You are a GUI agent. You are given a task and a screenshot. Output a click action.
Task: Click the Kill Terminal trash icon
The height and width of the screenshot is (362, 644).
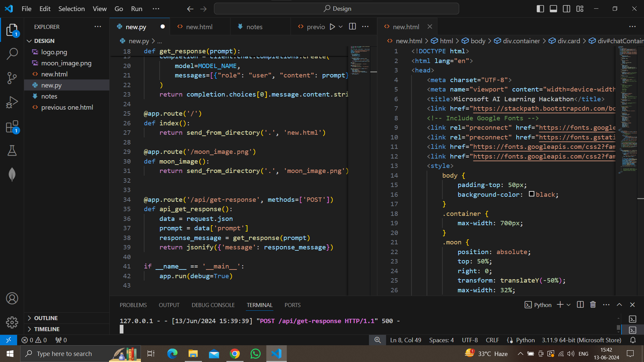coord(593,305)
